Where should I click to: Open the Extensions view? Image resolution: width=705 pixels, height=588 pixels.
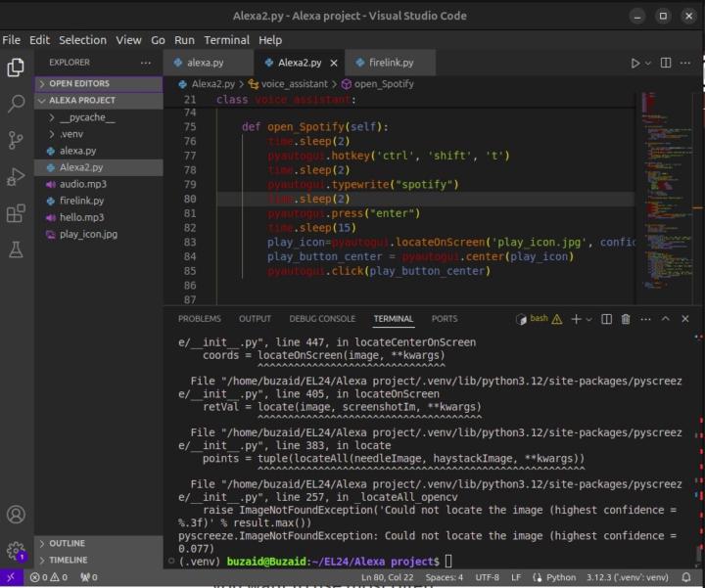tap(16, 213)
